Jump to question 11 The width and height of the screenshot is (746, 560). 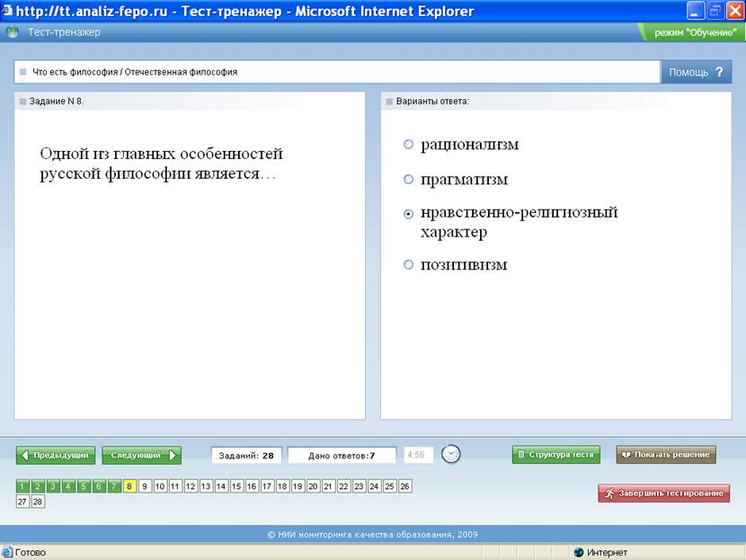pos(175,486)
